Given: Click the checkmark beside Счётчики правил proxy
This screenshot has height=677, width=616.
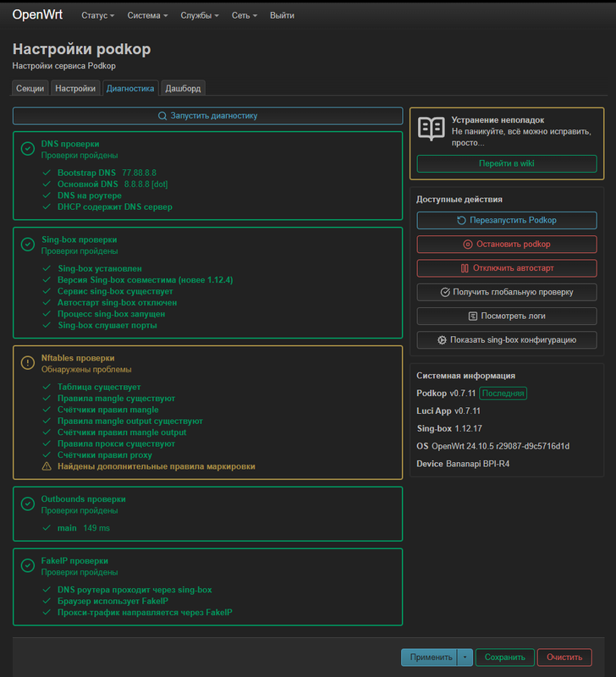Looking at the screenshot, I should [x=47, y=454].
